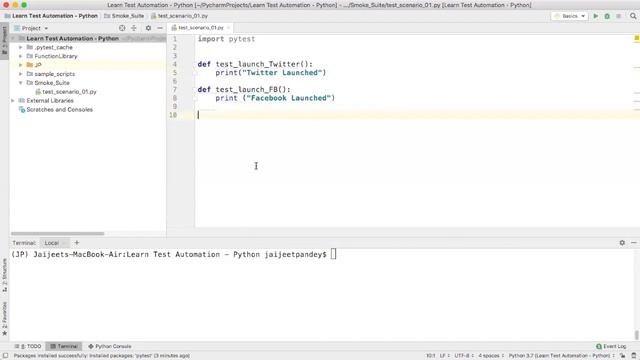Viewport: 640px width, 360px height.
Task: Open the Basics run configuration dropdown
Action: tap(570, 16)
